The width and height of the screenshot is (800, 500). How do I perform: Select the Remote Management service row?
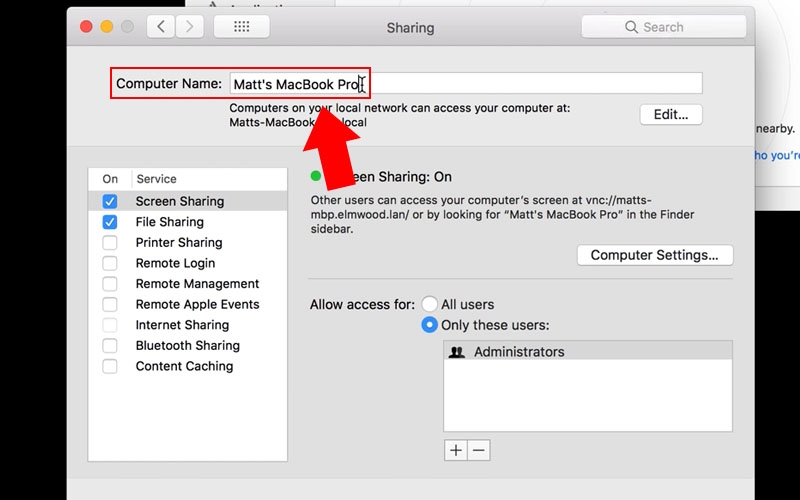[x=188, y=284]
